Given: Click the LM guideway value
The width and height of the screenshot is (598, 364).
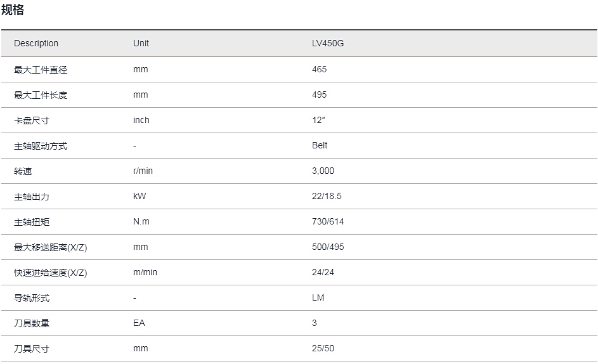Looking at the screenshot, I should (318, 297).
